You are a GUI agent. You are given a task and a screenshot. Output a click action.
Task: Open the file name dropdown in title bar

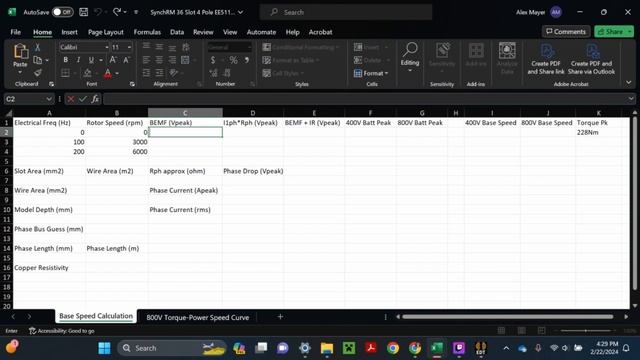click(x=240, y=12)
